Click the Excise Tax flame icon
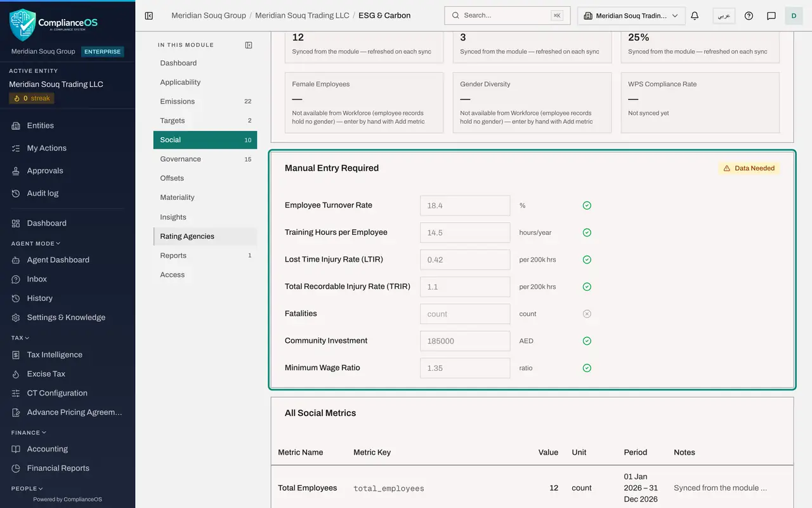Screen dimensions: 812x508 pos(16,374)
